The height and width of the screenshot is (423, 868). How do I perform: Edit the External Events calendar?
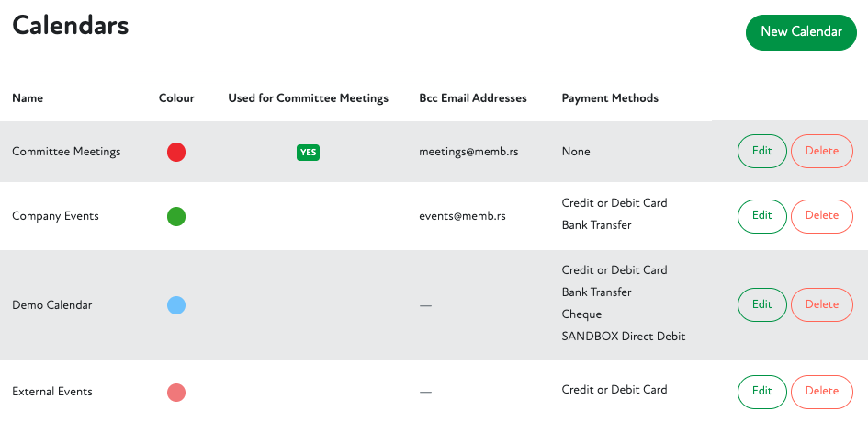tap(761, 391)
